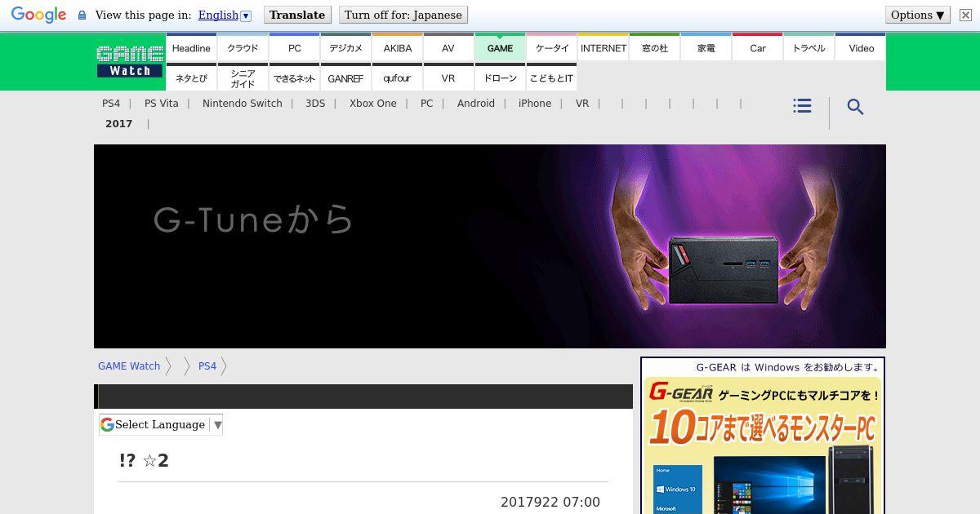Click the Xbox One category link
Image resolution: width=980 pixels, height=514 pixels.
pos(373,104)
